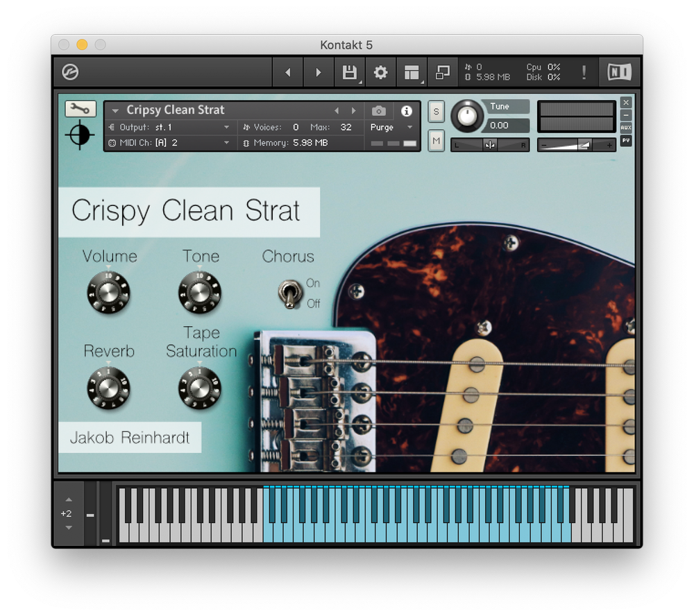Go to the next preset with the toolbar's right arrow
Image resolution: width=694 pixels, height=616 pixels.
click(x=319, y=72)
